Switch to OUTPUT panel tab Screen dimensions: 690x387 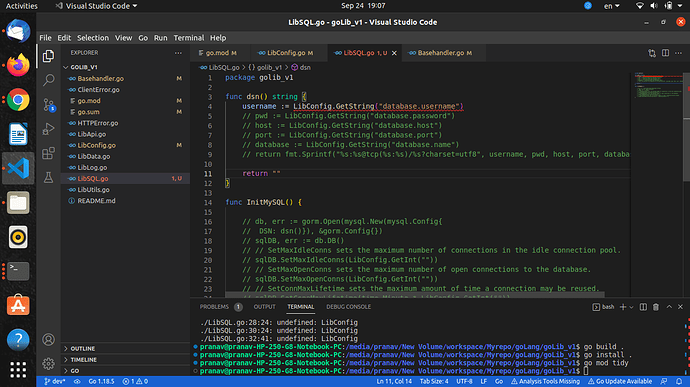[264, 307]
